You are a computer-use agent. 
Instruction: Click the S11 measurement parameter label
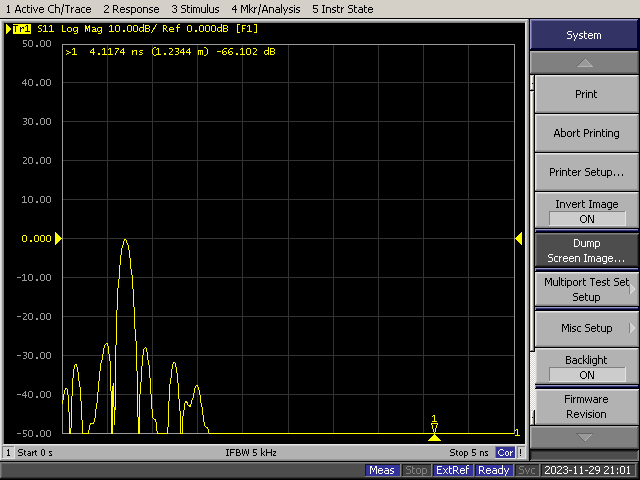click(x=45, y=29)
